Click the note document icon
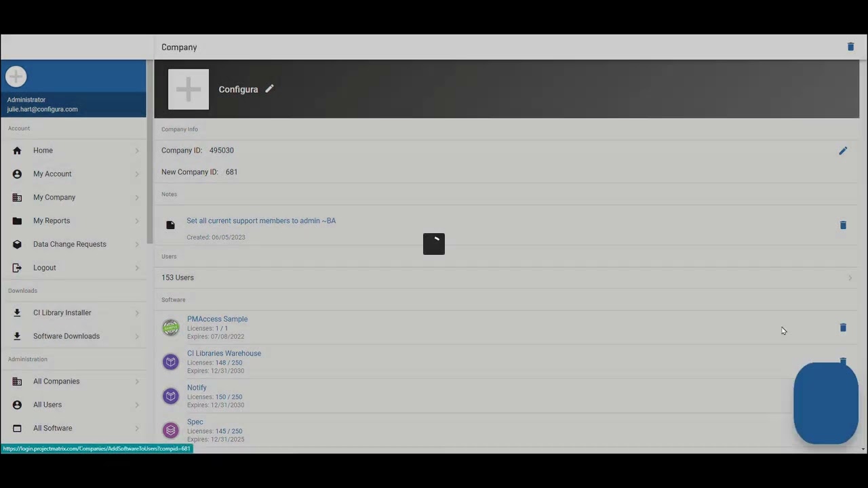The image size is (868, 488). (x=170, y=225)
